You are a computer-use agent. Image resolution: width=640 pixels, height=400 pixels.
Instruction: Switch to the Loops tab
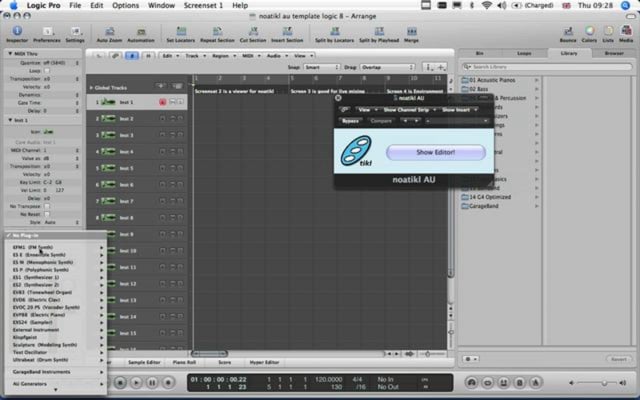click(524, 53)
